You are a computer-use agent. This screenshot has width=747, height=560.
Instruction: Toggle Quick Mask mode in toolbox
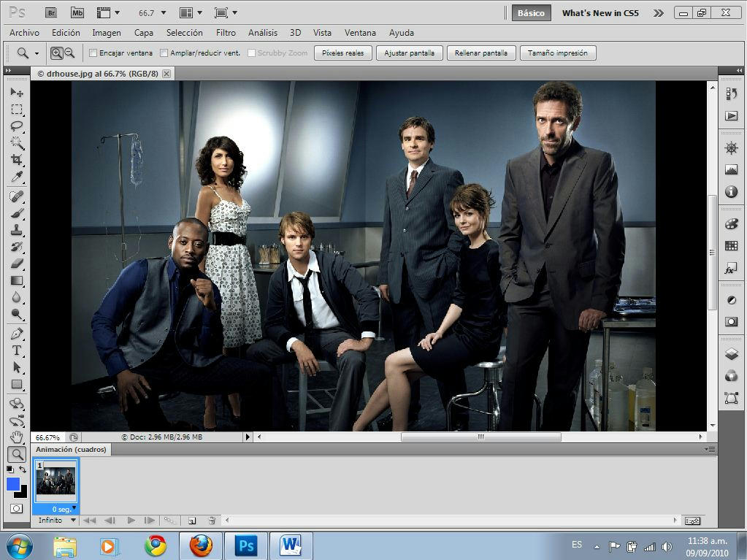(x=16, y=509)
